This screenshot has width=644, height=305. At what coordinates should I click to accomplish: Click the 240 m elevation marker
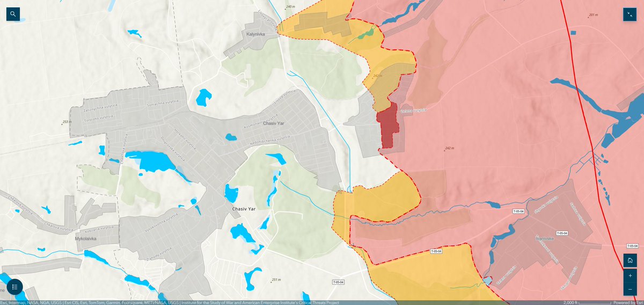pos(290,6)
